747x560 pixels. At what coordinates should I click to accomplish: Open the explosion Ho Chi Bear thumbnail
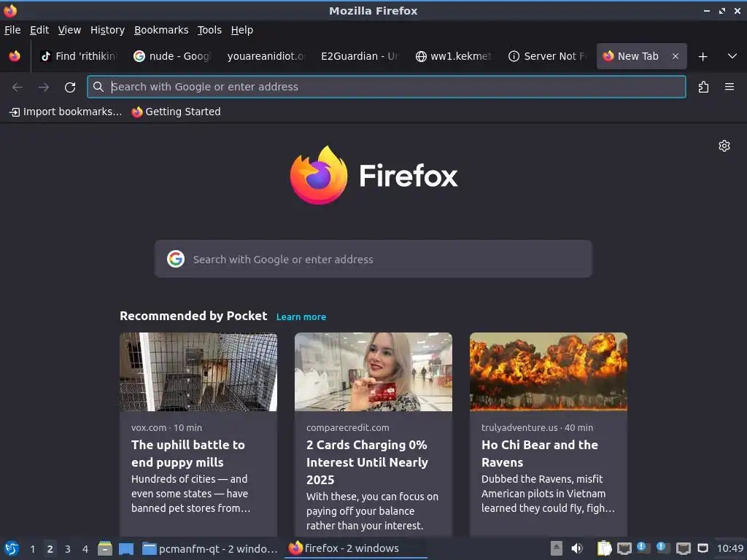549,372
